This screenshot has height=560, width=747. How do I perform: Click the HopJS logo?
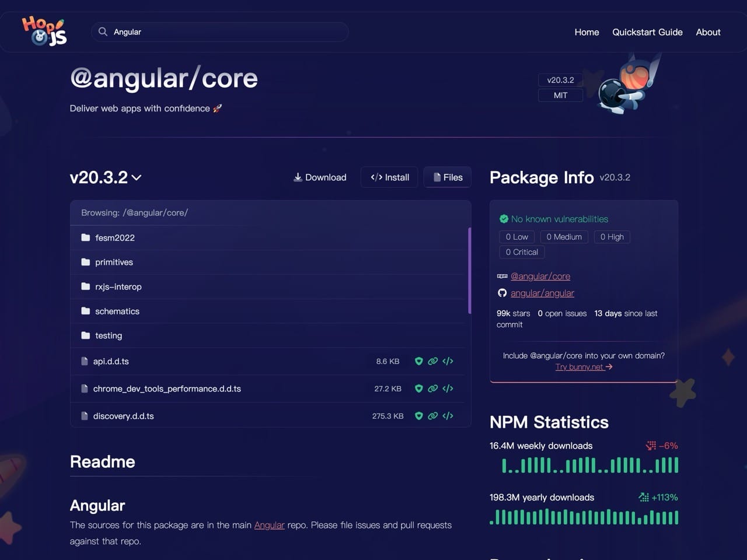(x=44, y=32)
